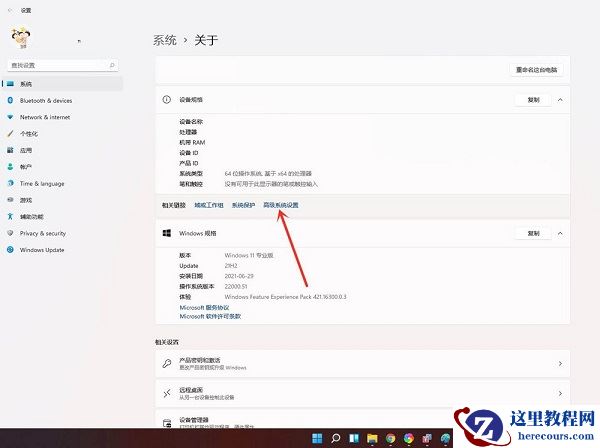Open the 域或工作组 link
Screen dimensions: 600x448
(x=209, y=205)
